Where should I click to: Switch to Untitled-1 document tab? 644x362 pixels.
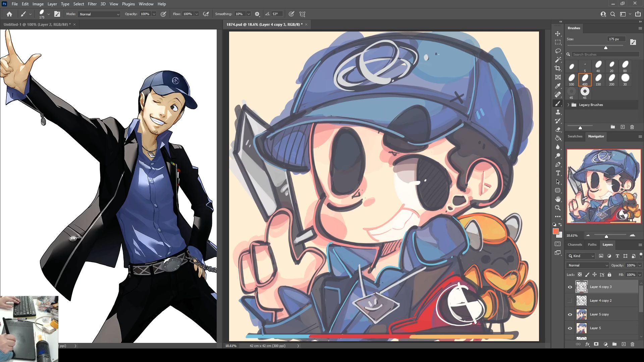pyautogui.click(x=37, y=24)
